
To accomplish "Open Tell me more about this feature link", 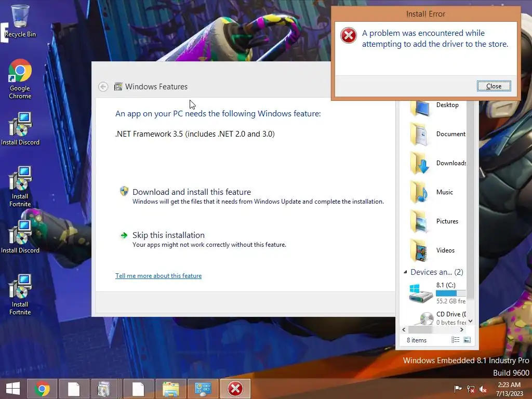I will click(158, 276).
